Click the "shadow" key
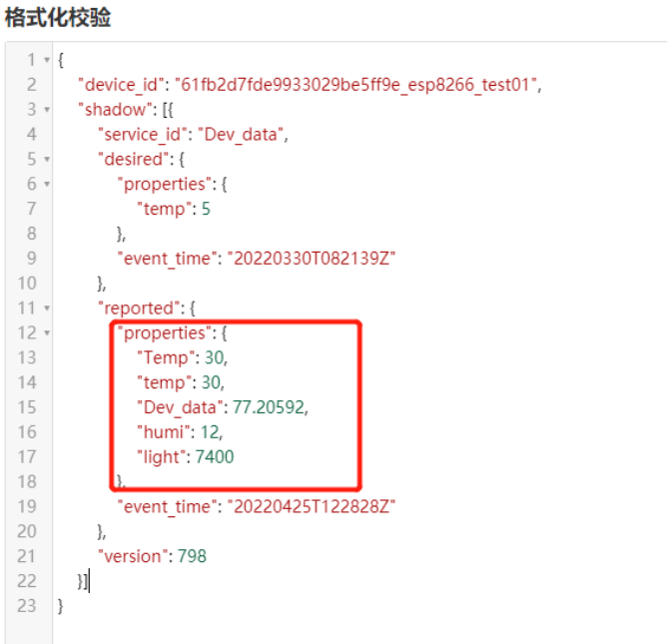 [x=115, y=110]
